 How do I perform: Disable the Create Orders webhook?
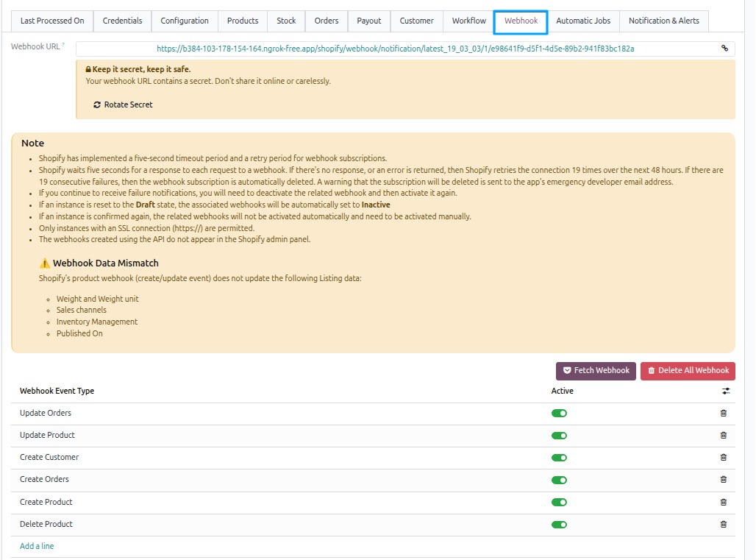click(559, 480)
